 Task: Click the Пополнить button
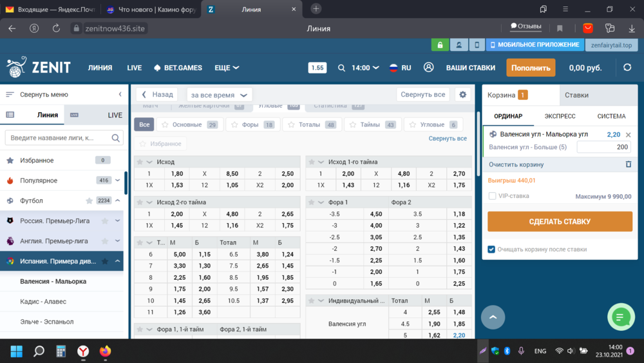531,68
